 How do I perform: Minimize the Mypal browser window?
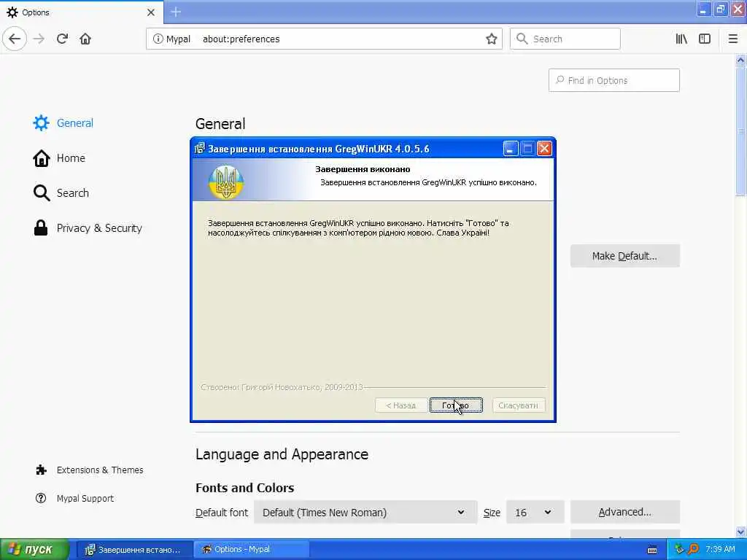[703, 10]
